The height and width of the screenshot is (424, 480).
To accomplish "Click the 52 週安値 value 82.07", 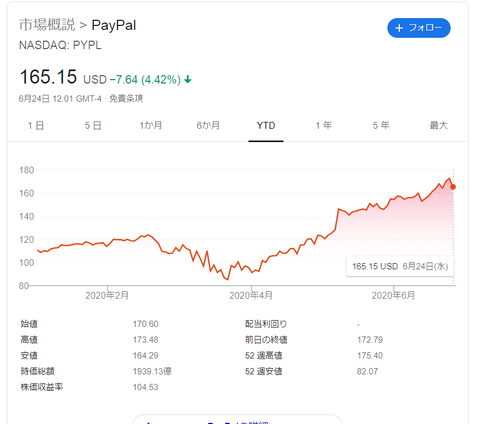I will 367,371.
